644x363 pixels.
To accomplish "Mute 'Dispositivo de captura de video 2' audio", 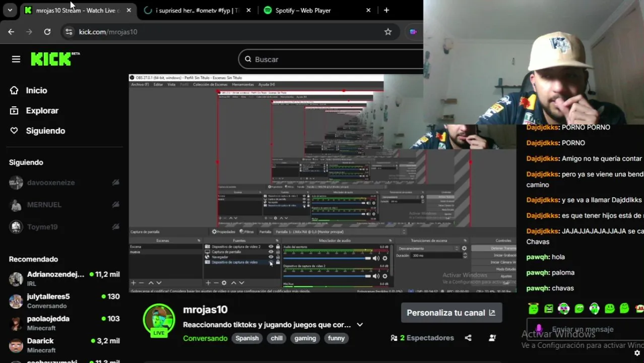I will (x=376, y=276).
